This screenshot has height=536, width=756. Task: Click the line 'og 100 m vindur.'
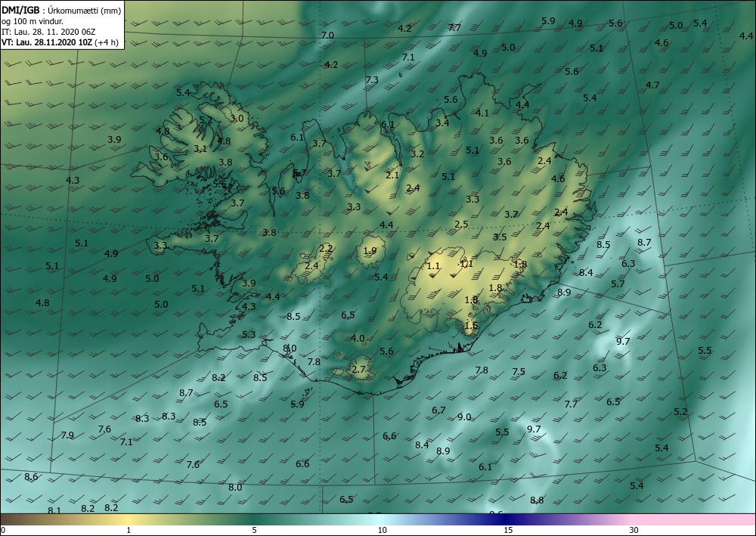click(x=32, y=21)
